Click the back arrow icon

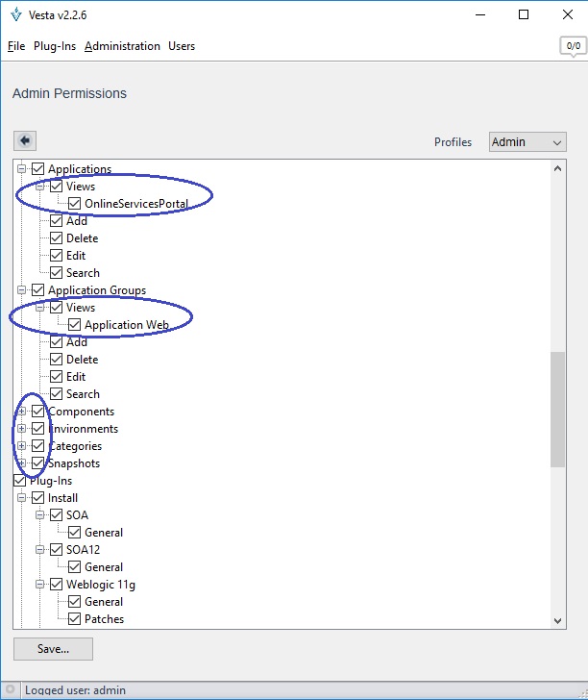coord(25,140)
